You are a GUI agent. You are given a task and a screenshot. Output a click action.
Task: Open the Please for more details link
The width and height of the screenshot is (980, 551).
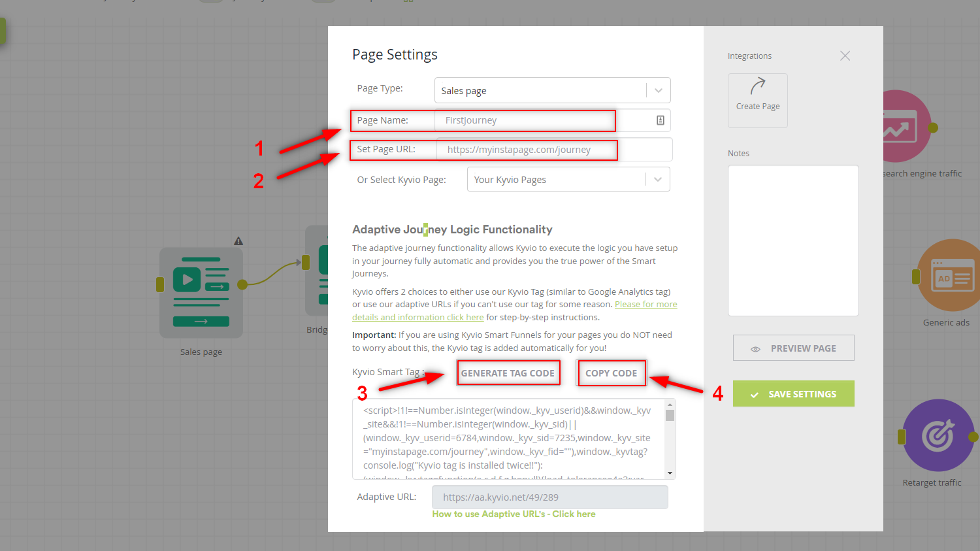point(515,310)
